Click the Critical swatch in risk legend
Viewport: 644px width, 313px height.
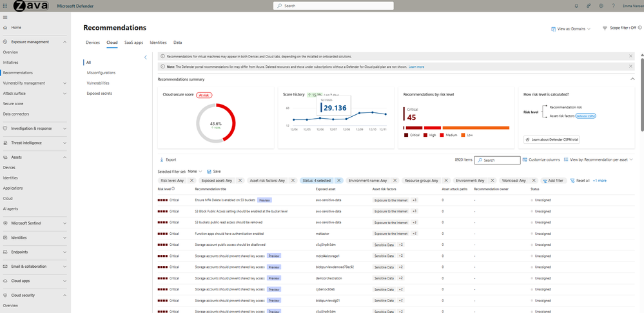click(405, 135)
